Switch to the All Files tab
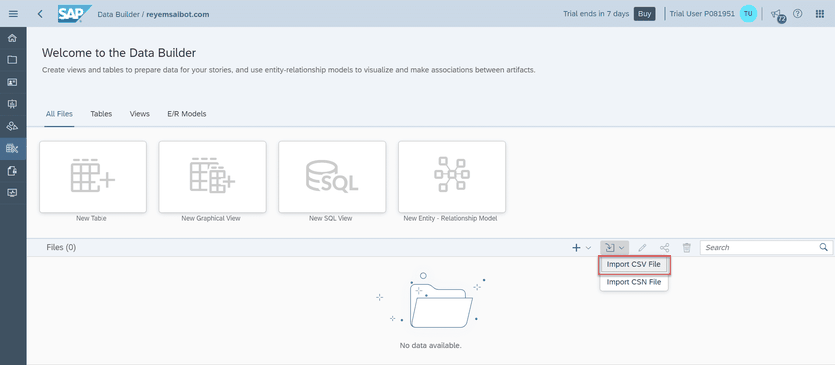The height and width of the screenshot is (365, 835). 59,114
